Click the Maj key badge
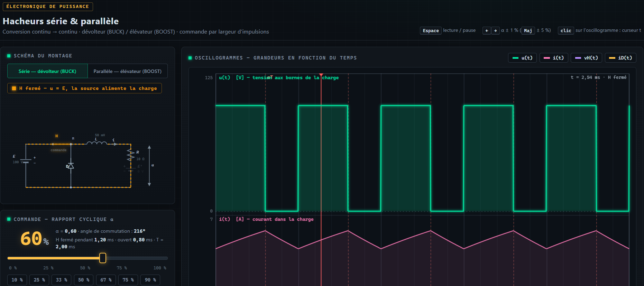 point(528,30)
